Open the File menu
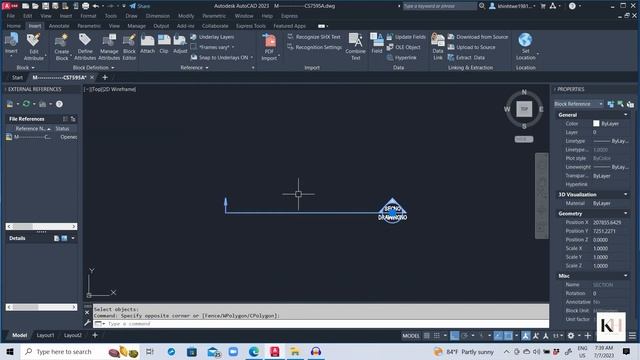Image resolution: width=640 pixels, height=360 pixels. [11, 16]
